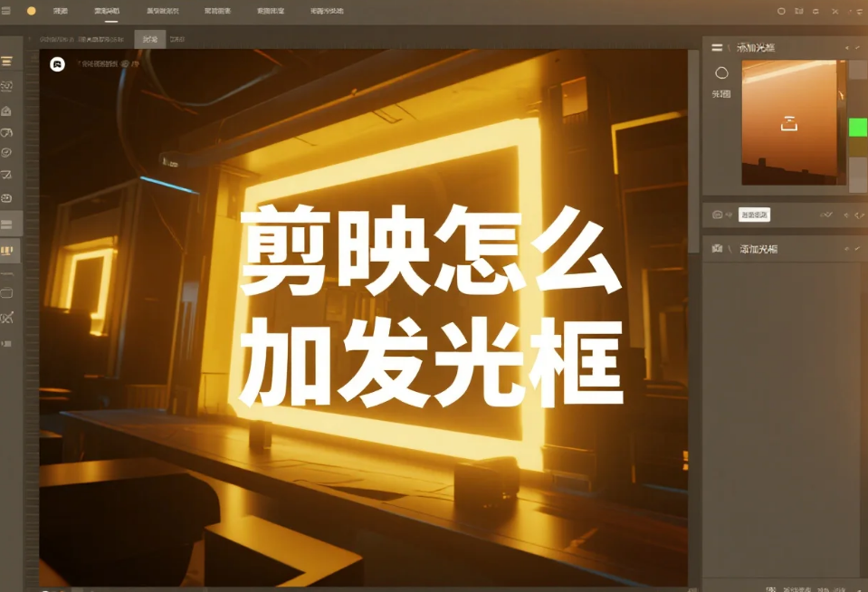The image size is (868, 592).
Task: Select the highlighted sub-tab above the preview
Action: tap(150, 39)
